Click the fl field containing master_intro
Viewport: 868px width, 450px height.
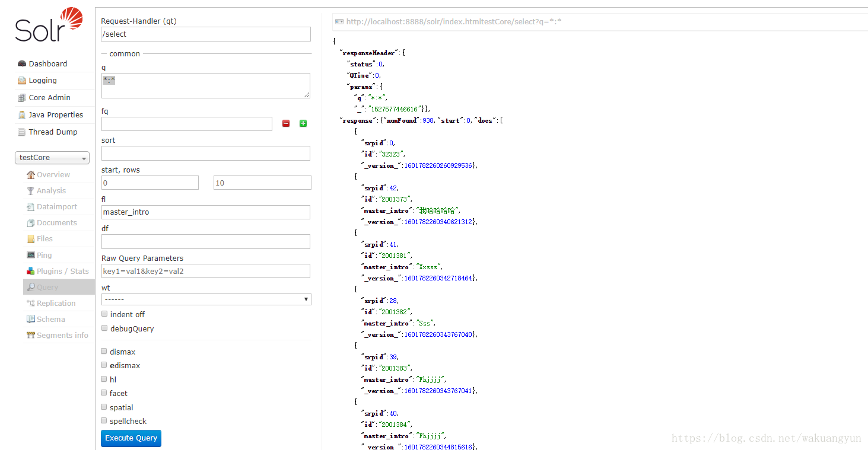pyautogui.click(x=206, y=212)
